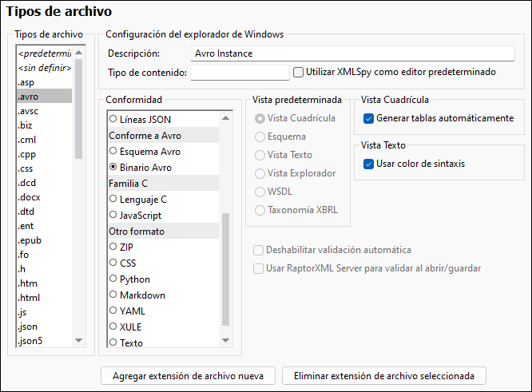Select .js file extension
Image resolution: width=532 pixels, height=392 pixels.
[45, 312]
